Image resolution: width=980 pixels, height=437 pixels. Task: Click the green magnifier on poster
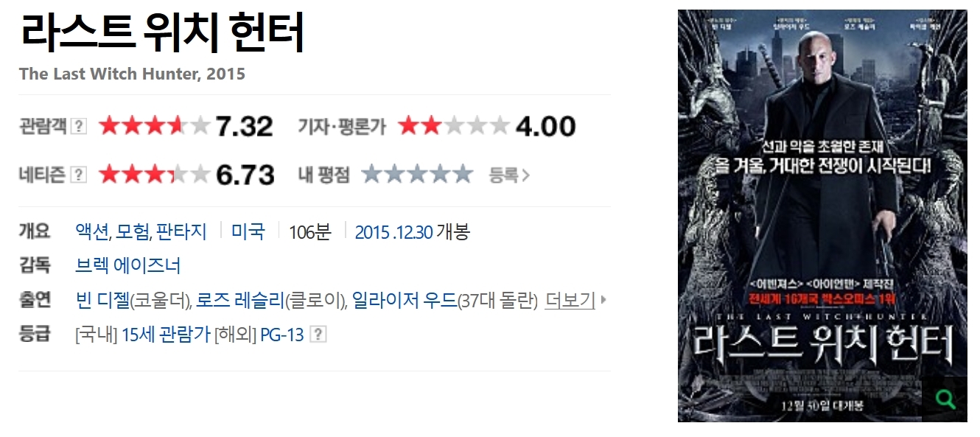pyautogui.click(x=945, y=399)
